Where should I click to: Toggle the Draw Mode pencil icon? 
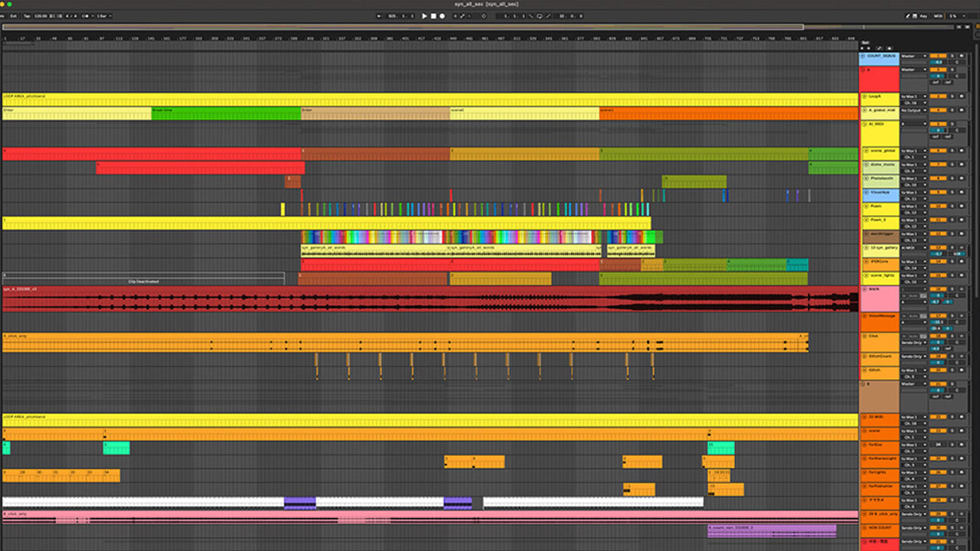click(x=908, y=15)
